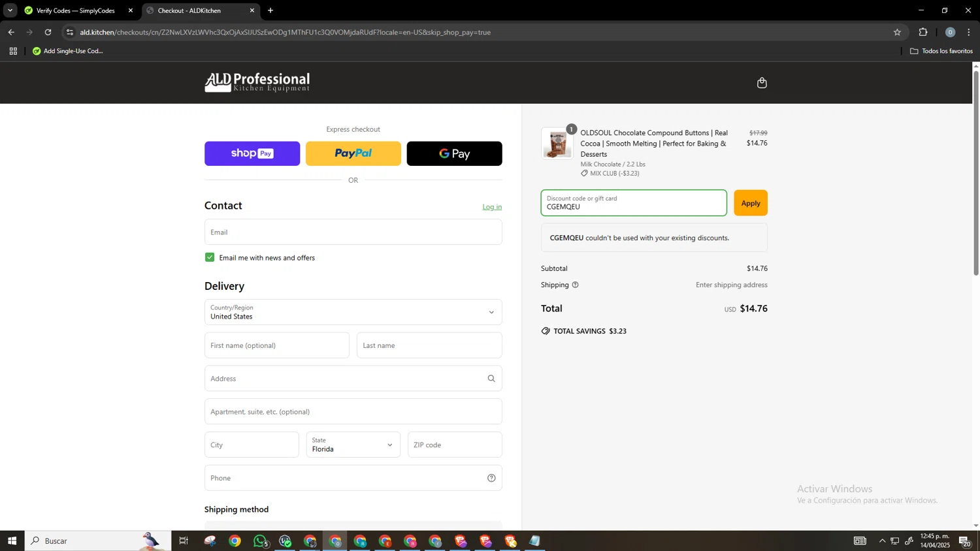Click the Log in link
Viewport: 980px width, 551px height.
tap(492, 207)
